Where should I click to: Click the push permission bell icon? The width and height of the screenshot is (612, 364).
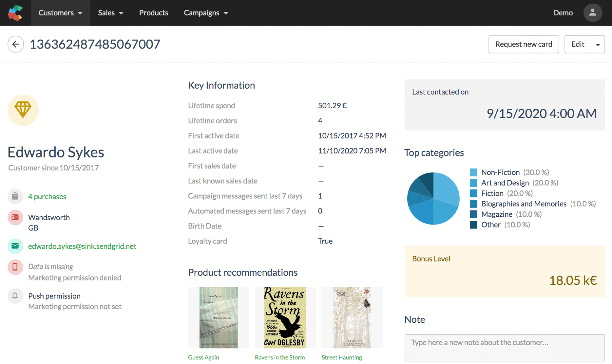coord(15,296)
